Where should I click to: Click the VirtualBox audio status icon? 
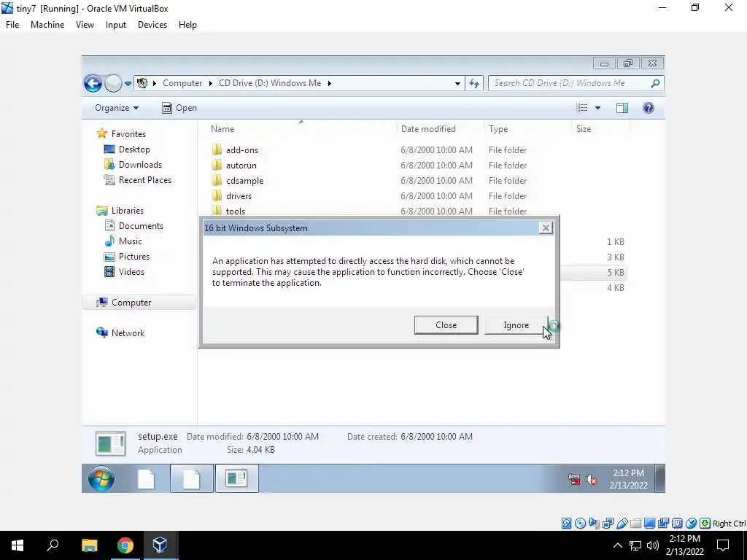pos(594,524)
